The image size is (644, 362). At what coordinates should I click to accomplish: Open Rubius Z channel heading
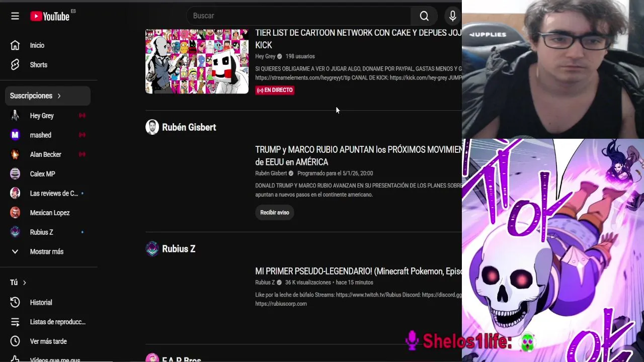[x=179, y=249]
